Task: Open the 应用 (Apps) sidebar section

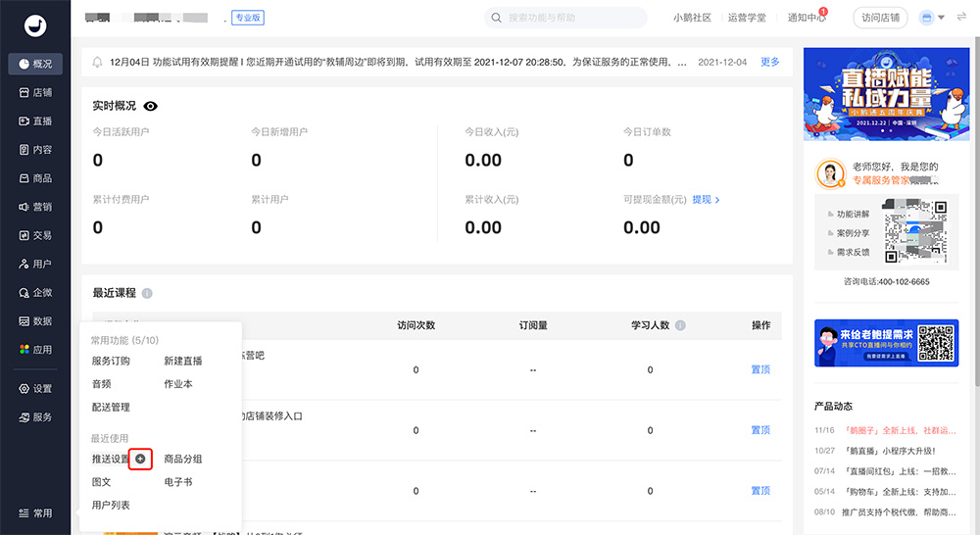Action: tap(35, 349)
